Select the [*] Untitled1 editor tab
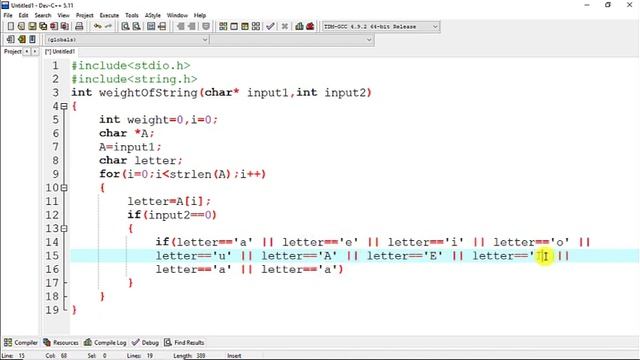The height and width of the screenshot is (360, 640). tap(60, 52)
